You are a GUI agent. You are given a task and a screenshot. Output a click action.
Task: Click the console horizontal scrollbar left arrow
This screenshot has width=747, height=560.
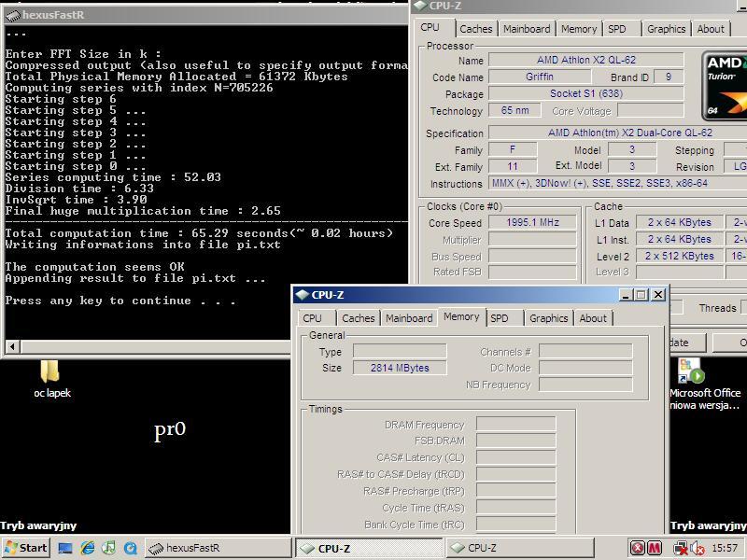coord(12,346)
